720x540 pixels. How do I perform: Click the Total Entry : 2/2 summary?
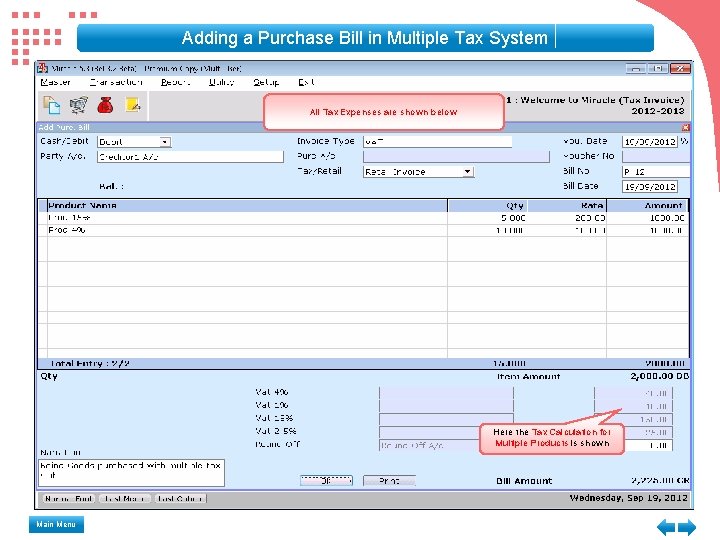[90, 364]
